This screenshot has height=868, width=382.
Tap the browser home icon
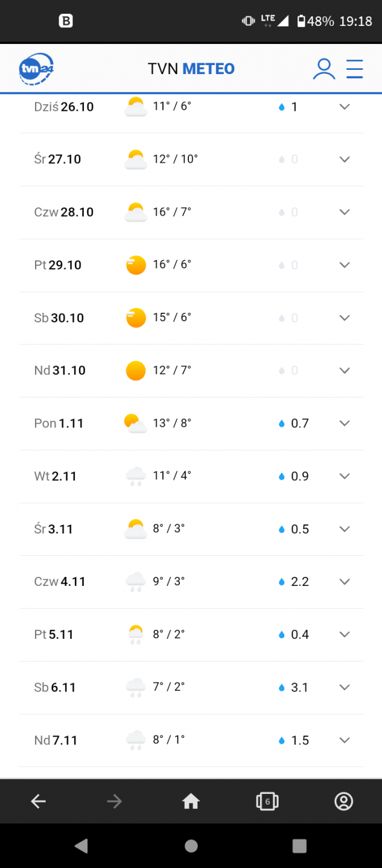(191, 801)
